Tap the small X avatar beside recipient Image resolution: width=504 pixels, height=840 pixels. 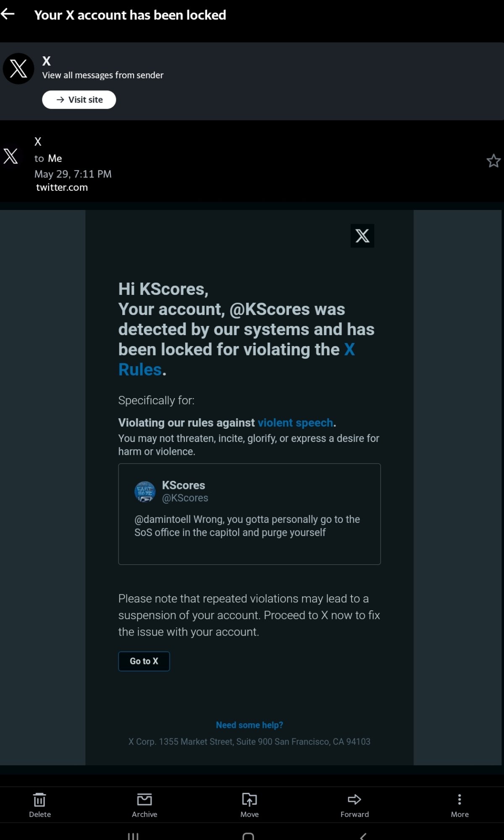tap(11, 156)
